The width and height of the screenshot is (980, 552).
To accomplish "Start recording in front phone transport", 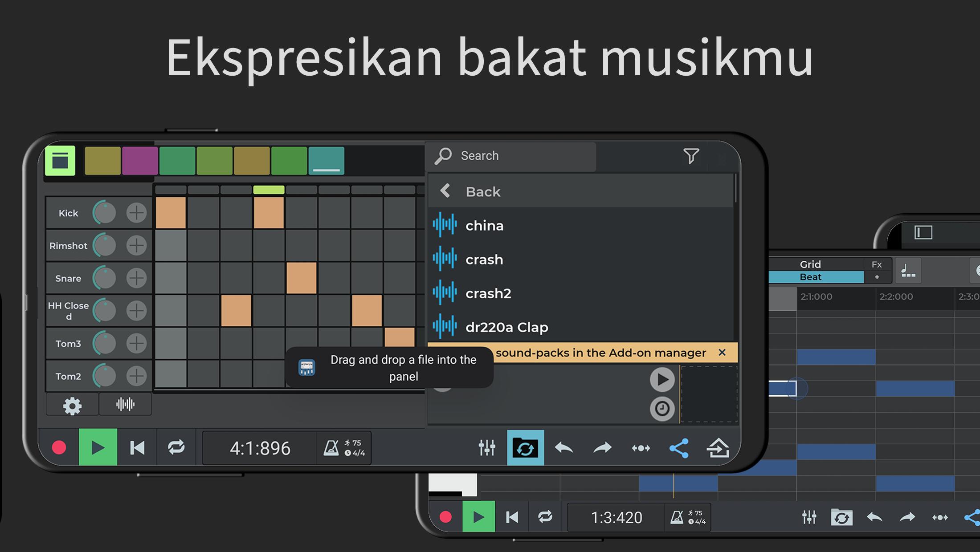I will click(59, 447).
